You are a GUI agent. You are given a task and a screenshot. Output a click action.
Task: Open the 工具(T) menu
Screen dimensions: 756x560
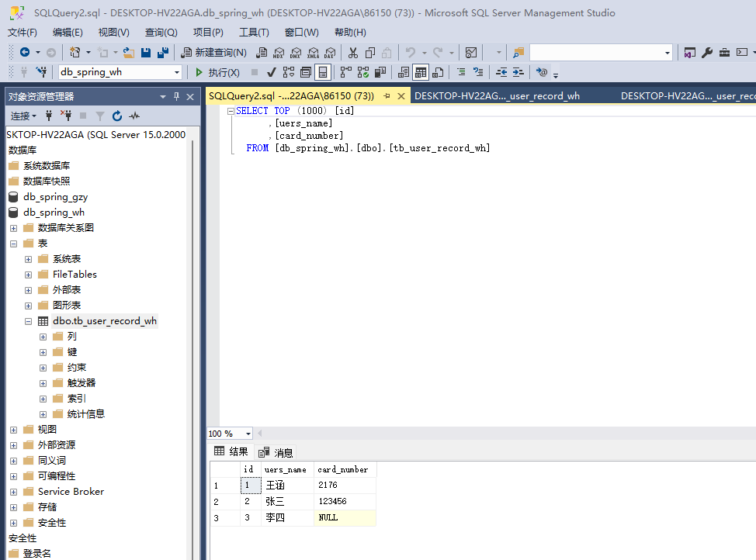coord(254,33)
